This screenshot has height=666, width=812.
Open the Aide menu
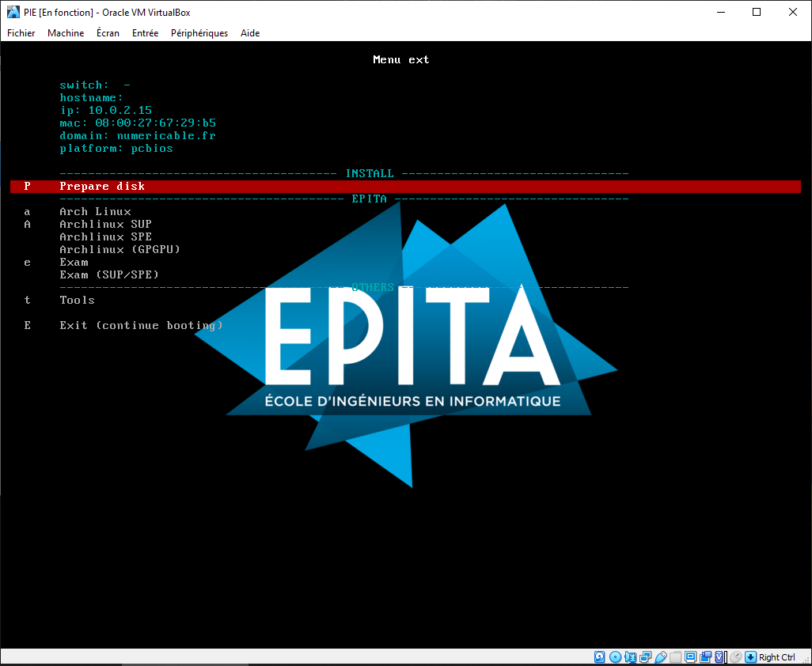coord(250,33)
